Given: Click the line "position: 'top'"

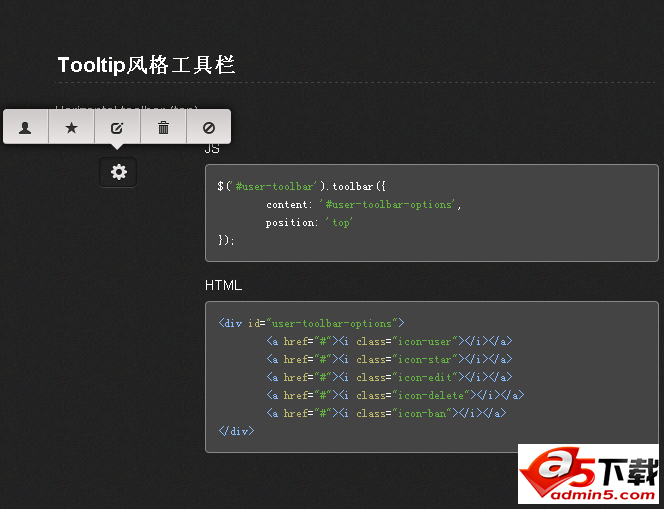Looking at the screenshot, I should [x=309, y=223].
